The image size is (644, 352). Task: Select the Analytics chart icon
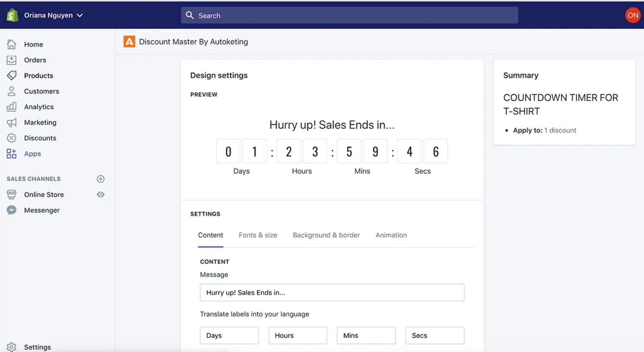click(x=12, y=106)
